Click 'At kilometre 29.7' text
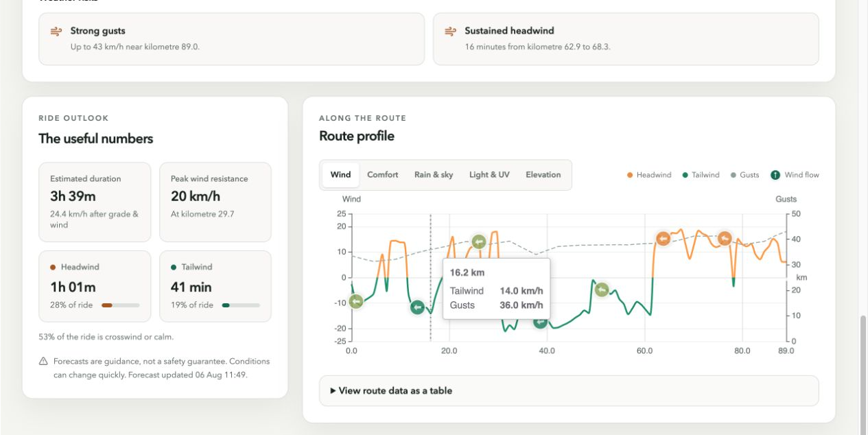Screen dimensions: 868x435 click(202, 214)
